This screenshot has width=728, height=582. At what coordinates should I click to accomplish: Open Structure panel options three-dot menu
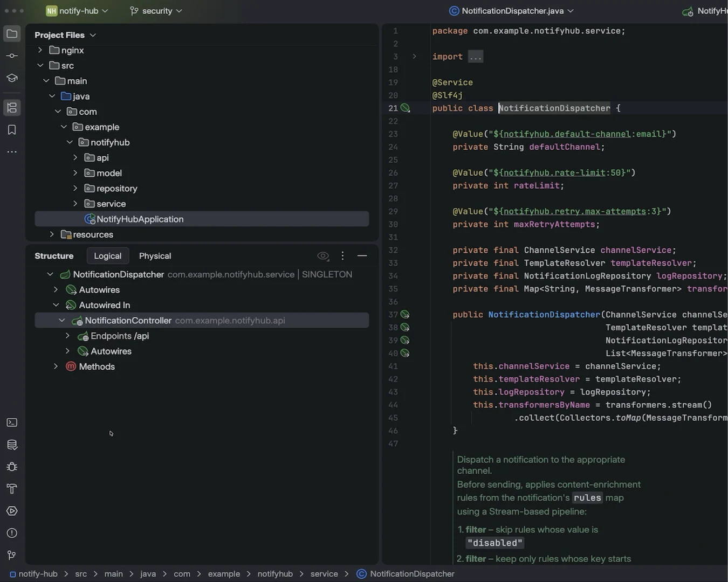pyautogui.click(x=342, y=256)
